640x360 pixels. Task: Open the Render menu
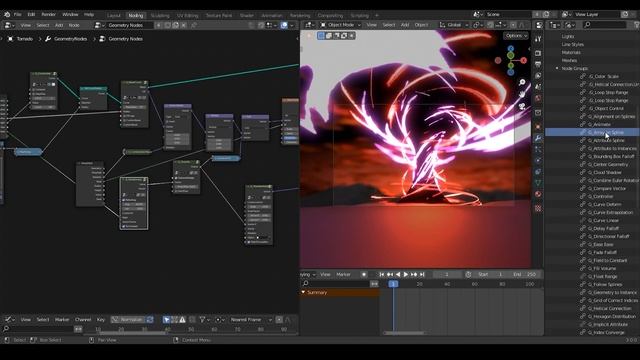(x=49, y=14)
